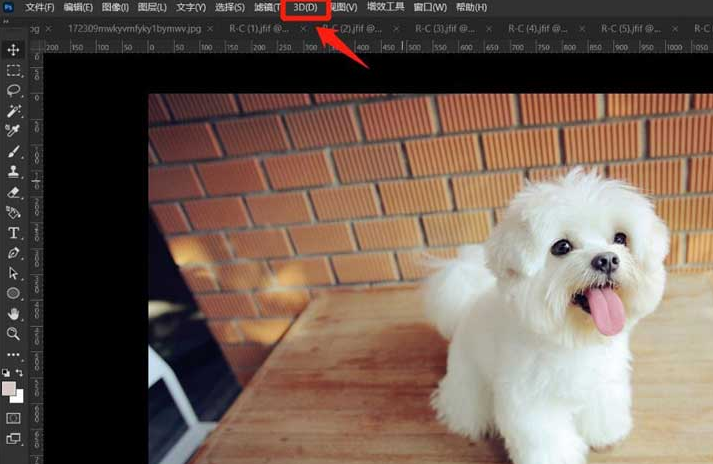Choose the Clone Stamp tool
Screen dimensions: 713x464
point(14,172)
